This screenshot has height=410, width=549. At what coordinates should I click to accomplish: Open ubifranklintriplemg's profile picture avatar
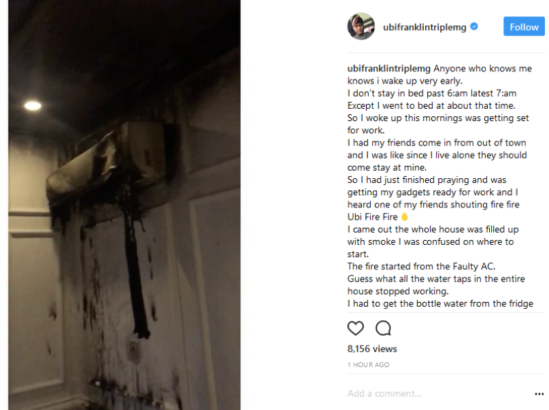tap(361, 26)
